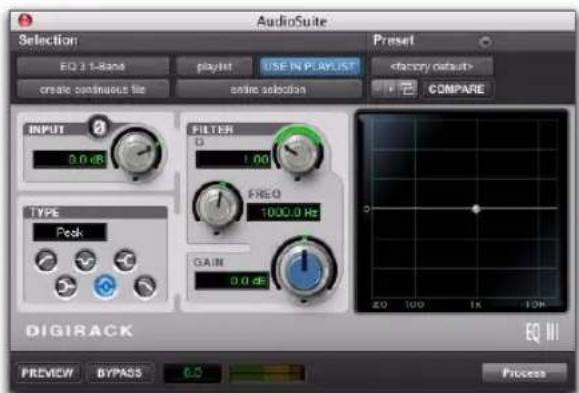Select the High-Pass filter type icon
The height and width of the screenshot is (393, 579).
(x=46, y=260)
